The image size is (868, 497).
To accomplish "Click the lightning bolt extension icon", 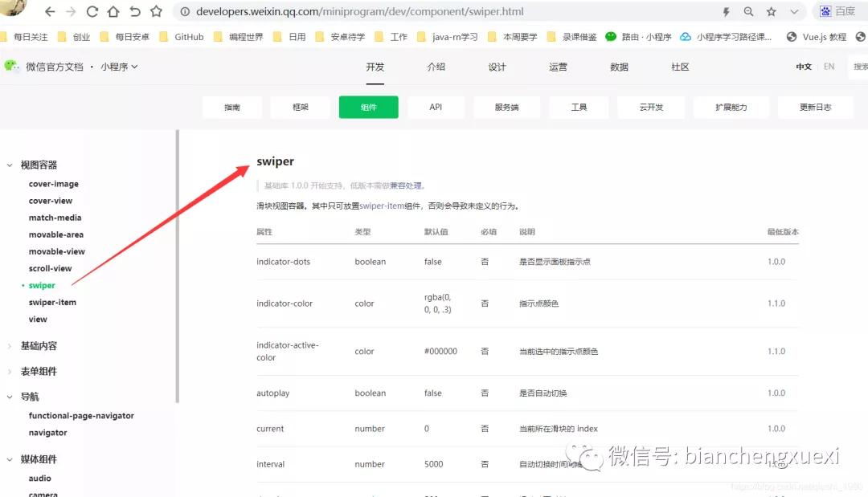I will click(x=727, y=11).
